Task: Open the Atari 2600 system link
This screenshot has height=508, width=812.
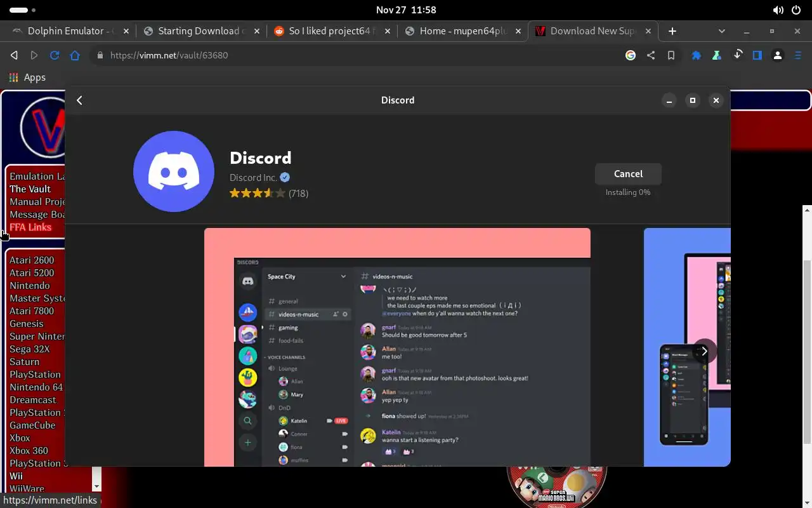Action: tap(32, 260)
